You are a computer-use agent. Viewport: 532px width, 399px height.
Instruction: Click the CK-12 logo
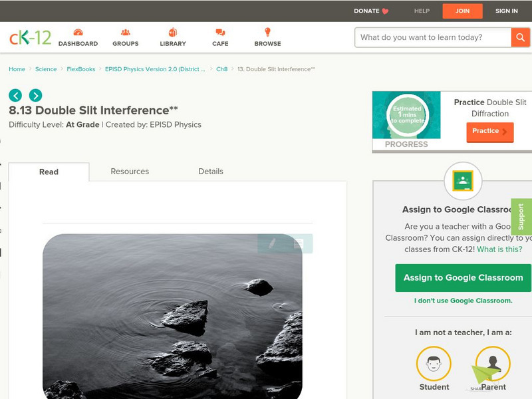30,38
